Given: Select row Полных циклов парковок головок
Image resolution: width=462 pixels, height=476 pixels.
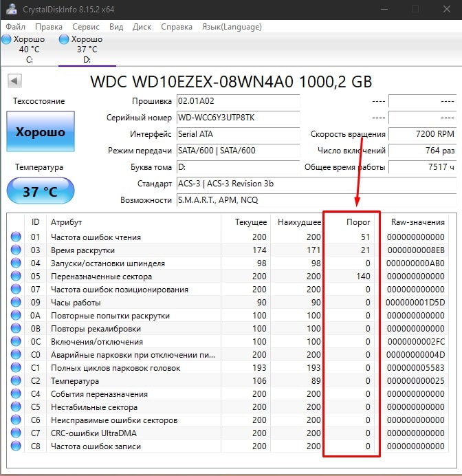Looking at the screenshot, I should 229,367.
